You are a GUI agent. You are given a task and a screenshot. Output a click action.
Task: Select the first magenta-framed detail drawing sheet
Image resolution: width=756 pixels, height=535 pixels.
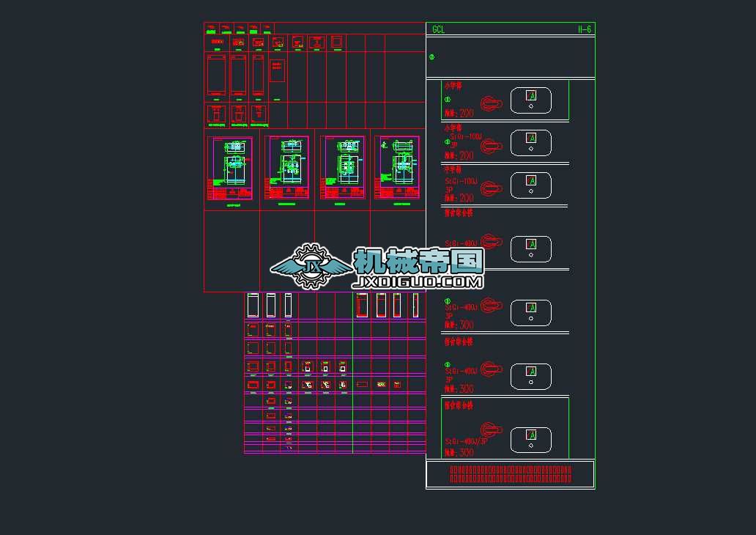229,168
